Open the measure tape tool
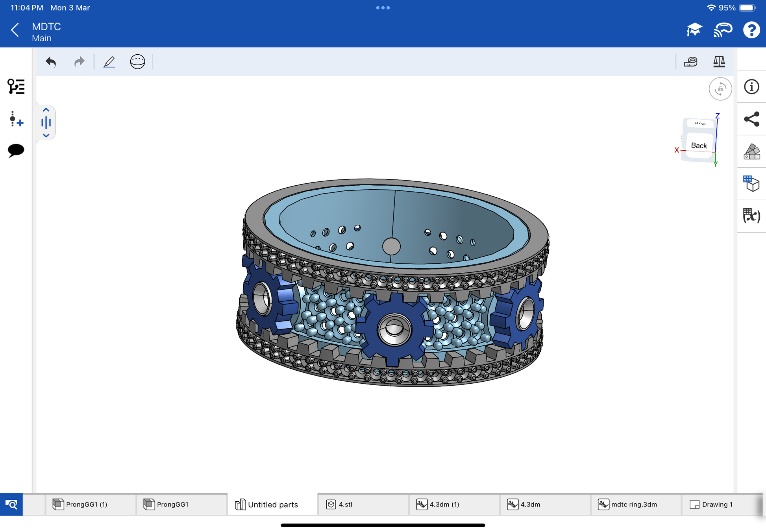Screen dimensions: 766x532 click(690, 62)
